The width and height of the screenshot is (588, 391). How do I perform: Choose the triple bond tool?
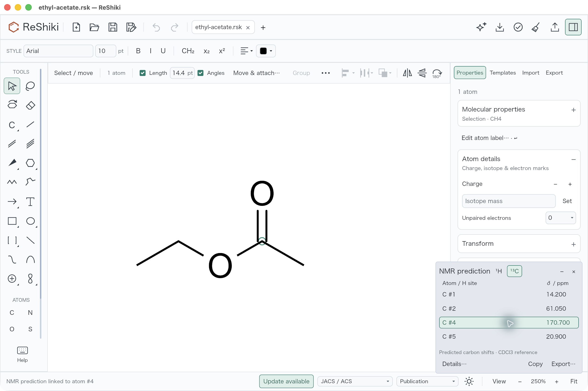click(30, 144)
